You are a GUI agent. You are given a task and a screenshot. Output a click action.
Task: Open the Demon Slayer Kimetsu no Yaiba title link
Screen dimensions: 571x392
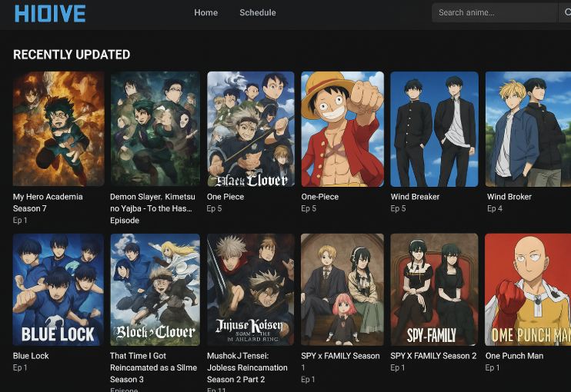(x=151, y=202)
